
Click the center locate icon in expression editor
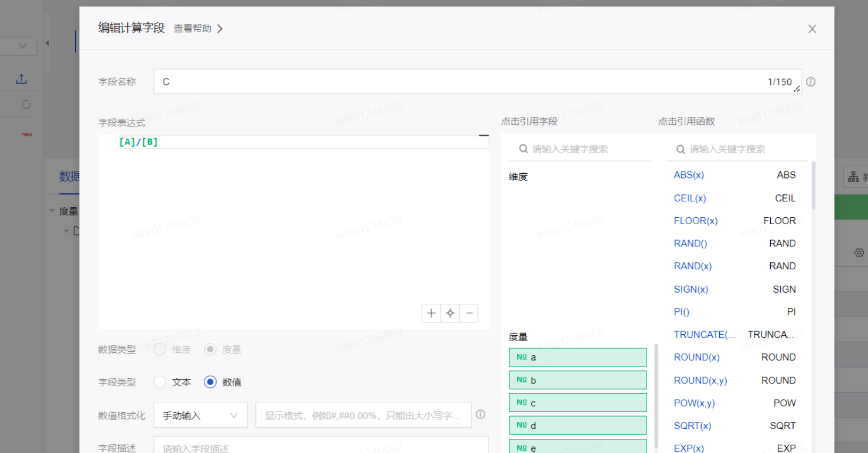tap(450, 313)
